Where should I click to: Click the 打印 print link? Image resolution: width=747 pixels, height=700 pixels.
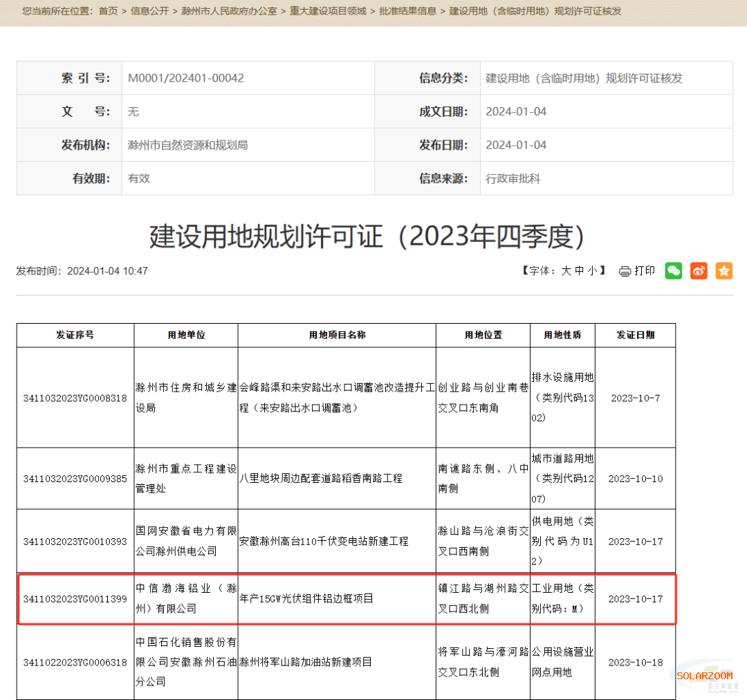645,270
